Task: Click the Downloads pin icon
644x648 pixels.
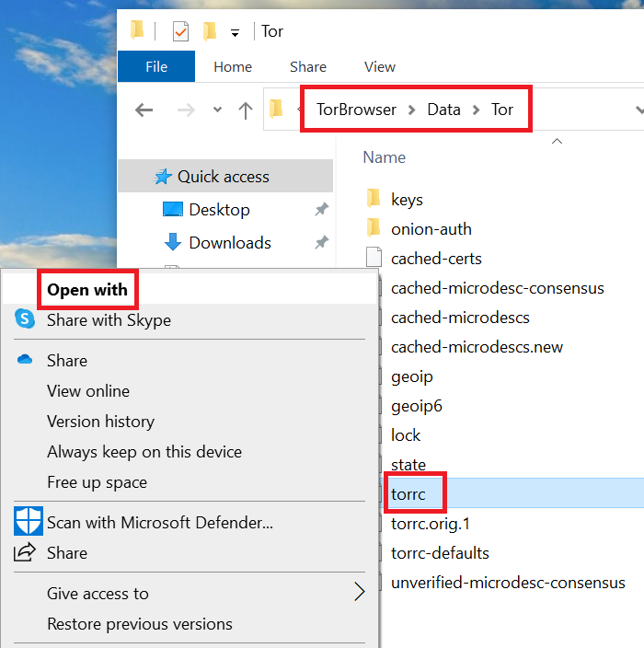Action: pyautogui.click(x=321, y=242)
